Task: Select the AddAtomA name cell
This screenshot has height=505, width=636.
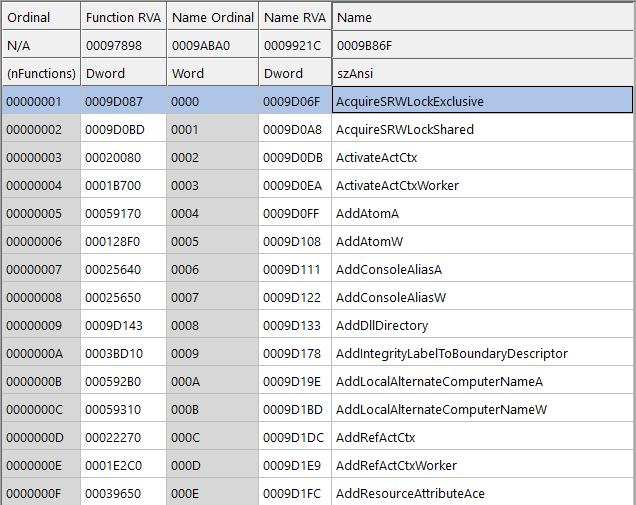Action: (x=482, y=213)
